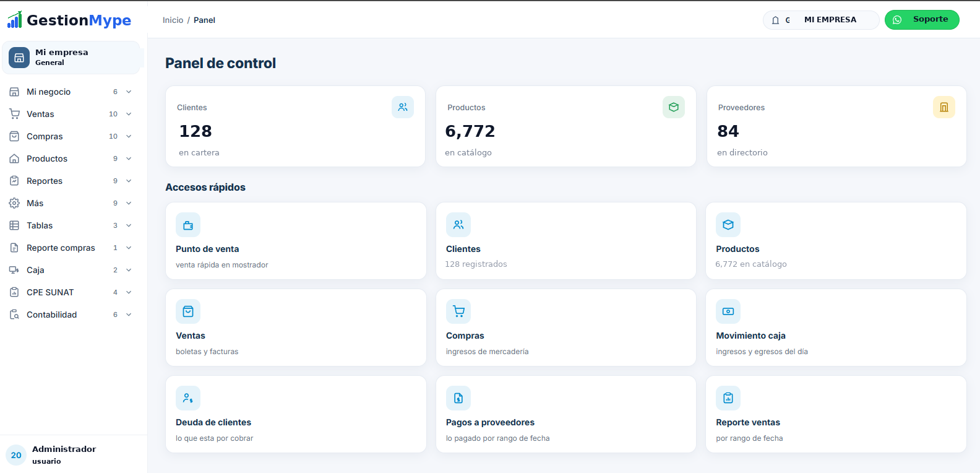Click the Contabilidad sidebar icon
980x473 pixels.
[x=14, y=315]
